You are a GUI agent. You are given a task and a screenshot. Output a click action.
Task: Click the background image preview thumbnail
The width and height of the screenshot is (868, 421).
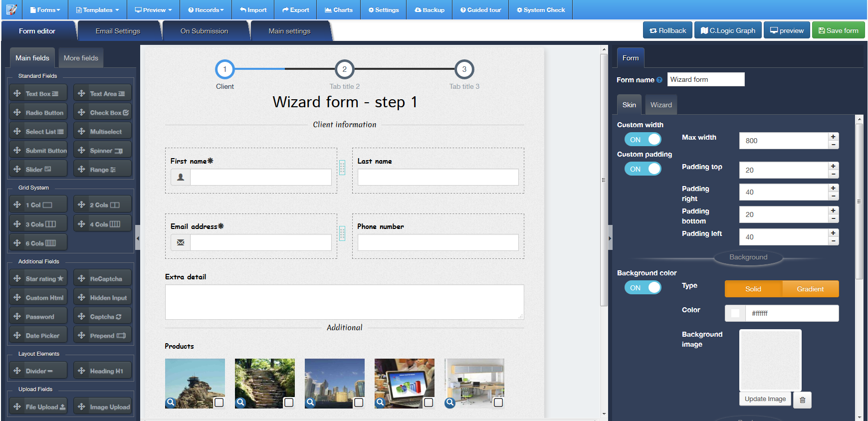[x=770, y=360]
